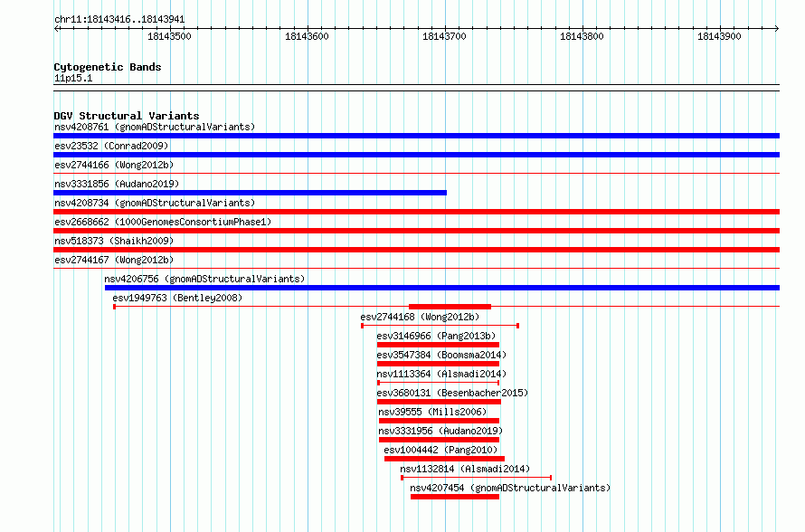Select the nsv4208734 gnomAD red bar
The height and width of the screenshot is (532, 805).
[416, 212]
